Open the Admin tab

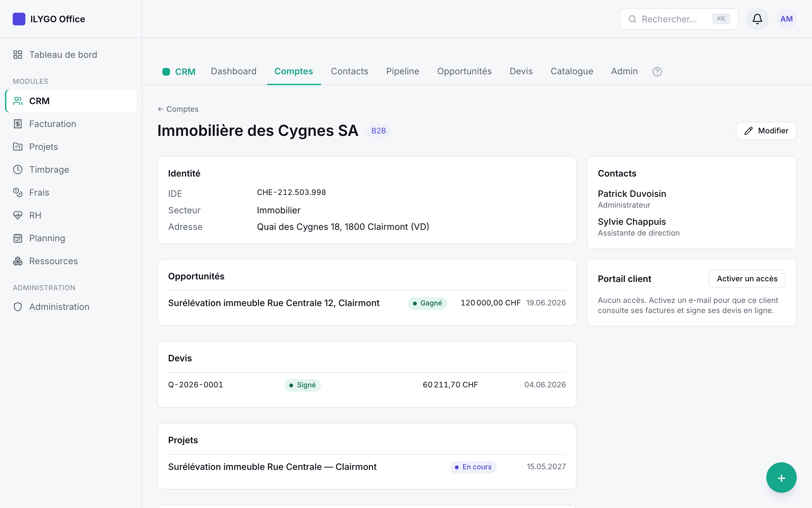click(624, 71)
